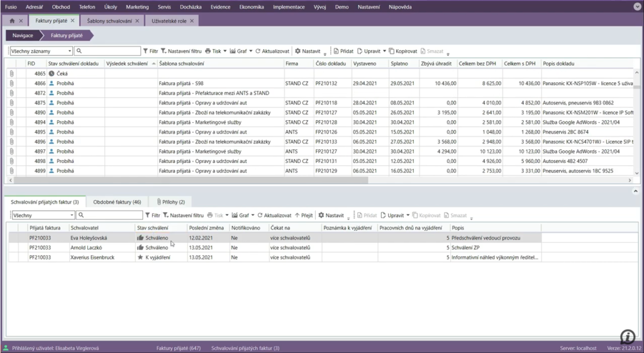644x353 pixels.
Task: Open Nastavení filtru in the lower toolbar
Action: click(183, 215)
